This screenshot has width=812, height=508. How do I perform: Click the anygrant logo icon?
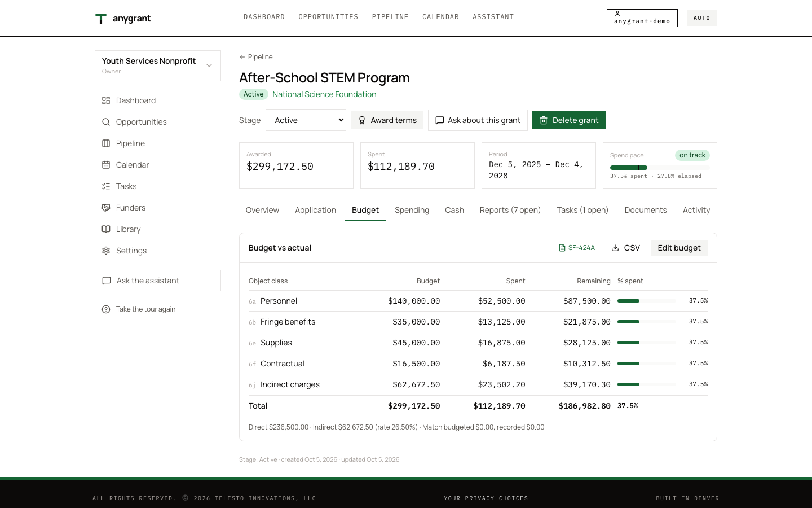point(101,19)
